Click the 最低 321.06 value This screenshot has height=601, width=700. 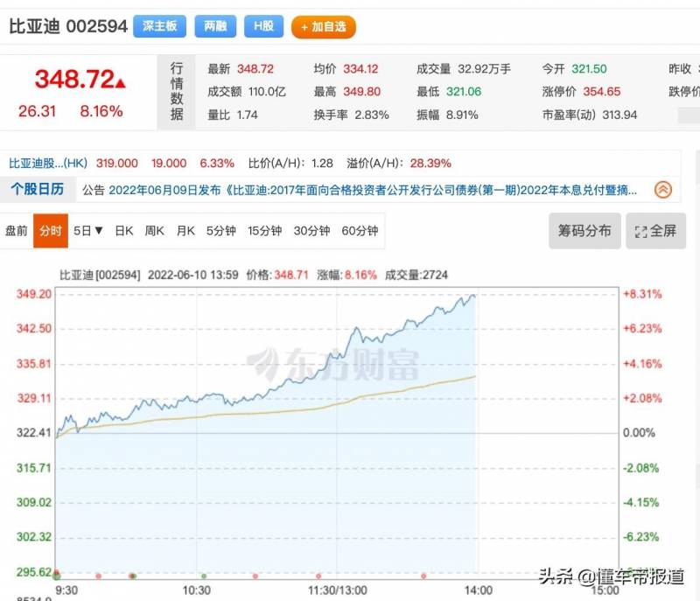pyautogui.click(x=464, y=92)
